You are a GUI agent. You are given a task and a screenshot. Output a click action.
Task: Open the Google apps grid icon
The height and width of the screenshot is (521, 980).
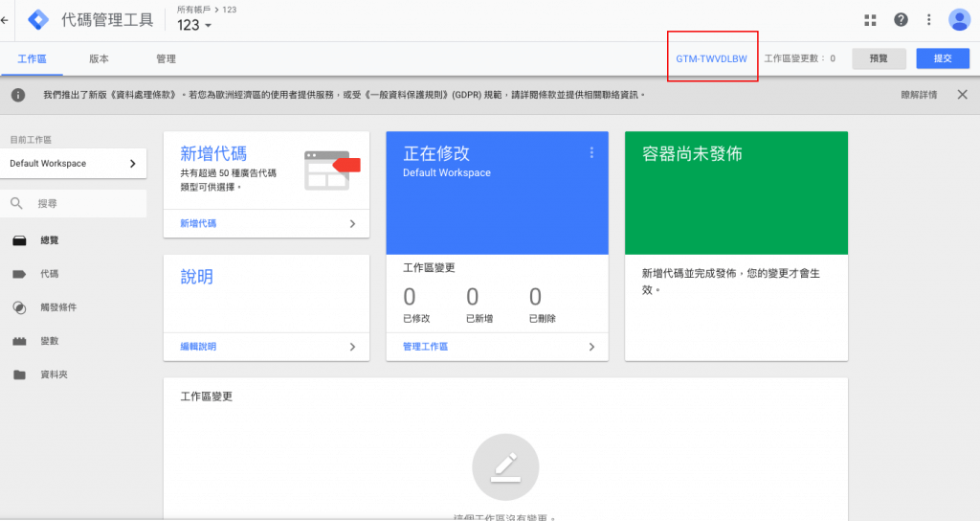[x=870, y=20]
